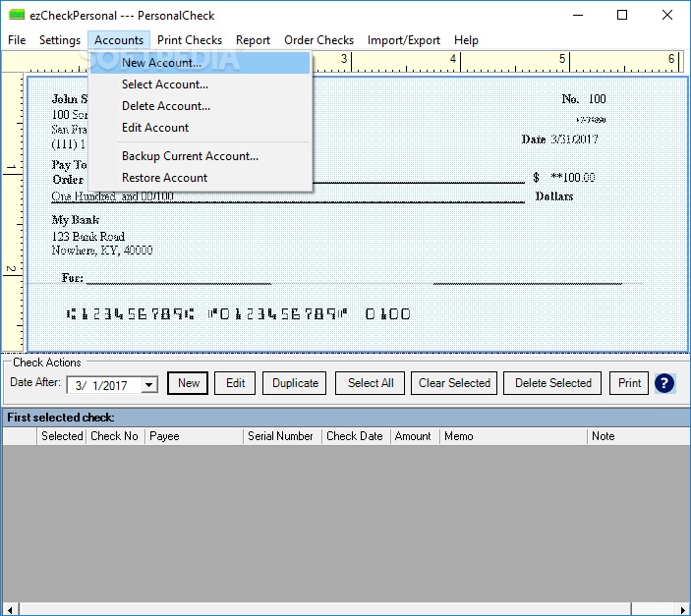Open the Report menu
The height and width of the screenshot is (616, 691).
253,40
